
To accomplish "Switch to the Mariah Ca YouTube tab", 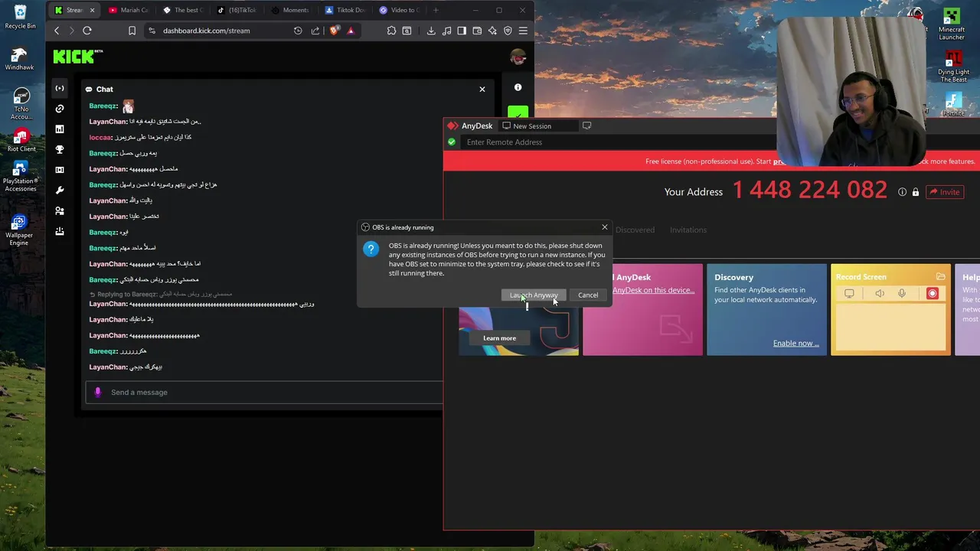I will pyautogui.click(x=129, y=10).
